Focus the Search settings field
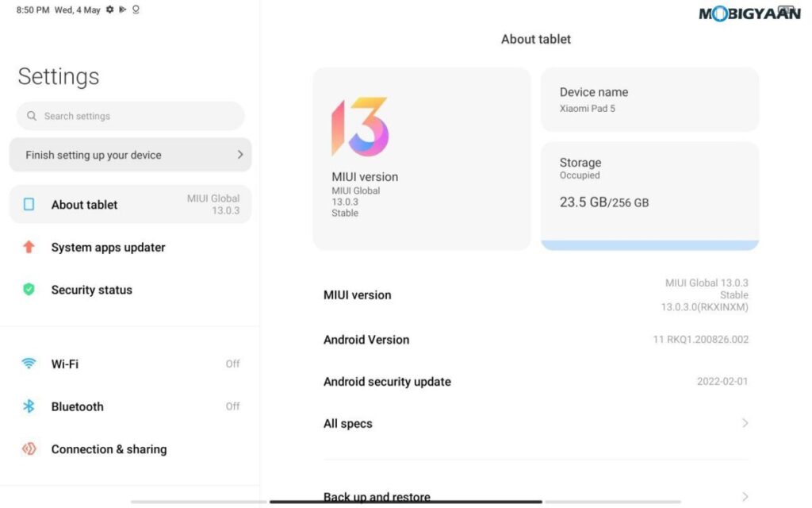The height and width of the screenshot is (508, 812). (x=131, y=116)
